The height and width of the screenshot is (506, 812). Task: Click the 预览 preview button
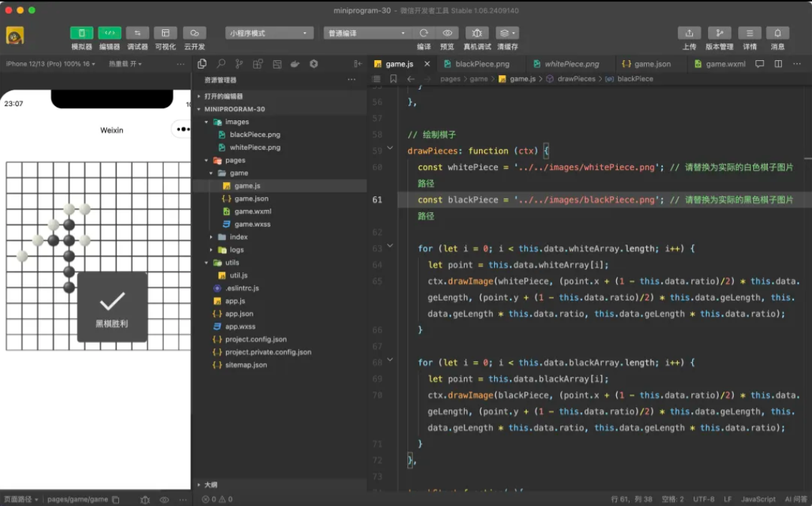coord(448,33)
